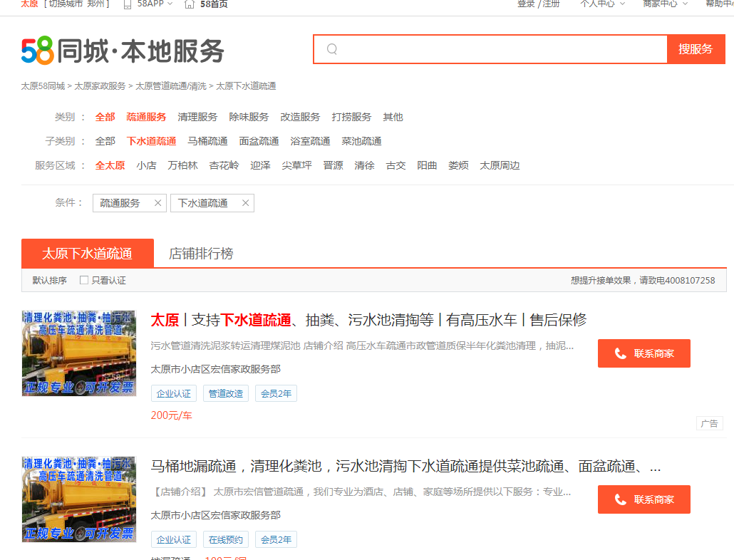This screenshot has width=734, height=560.
Task: Select the 菜池疏通 subcategory
Action: pyautogui.click(x=361, y=141)
